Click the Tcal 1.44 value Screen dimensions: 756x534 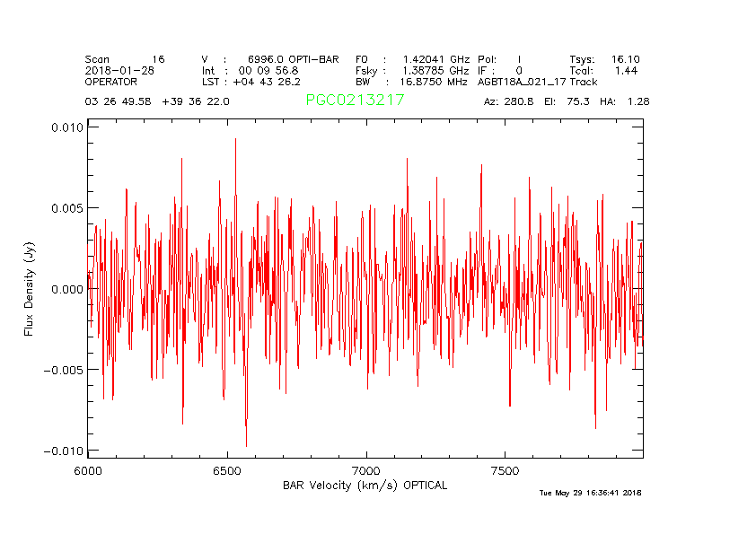(x=604, y=70)
